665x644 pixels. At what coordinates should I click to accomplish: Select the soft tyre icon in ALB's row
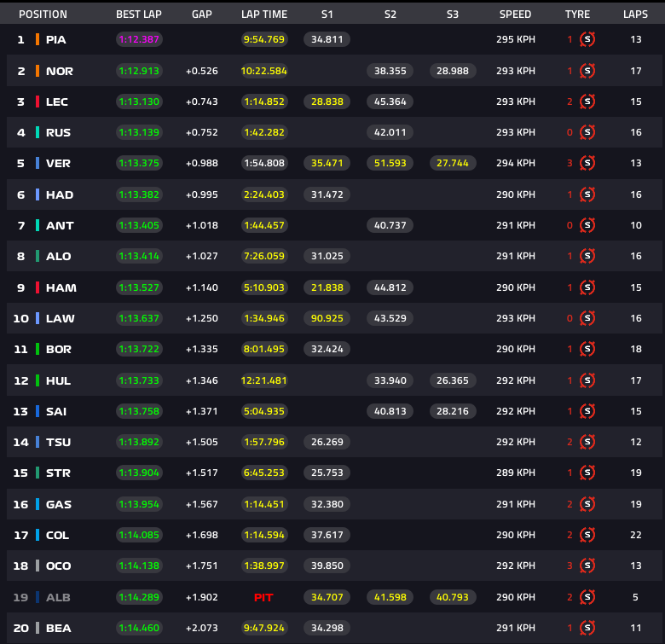pyautogui.click(x=587, y=597)
